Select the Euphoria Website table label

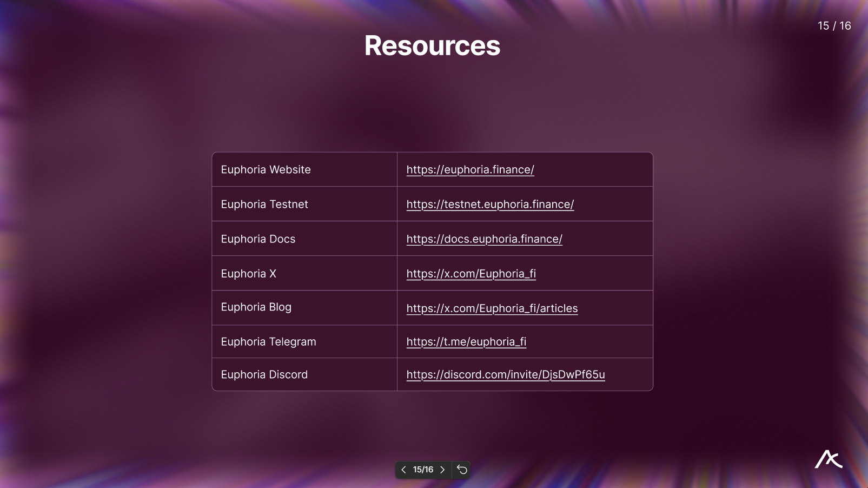[266, 170]
